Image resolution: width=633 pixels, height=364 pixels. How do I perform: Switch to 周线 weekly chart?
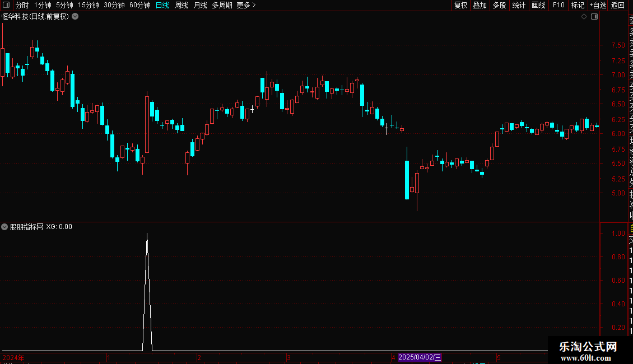pyautogui.click(x=181, y=5)
